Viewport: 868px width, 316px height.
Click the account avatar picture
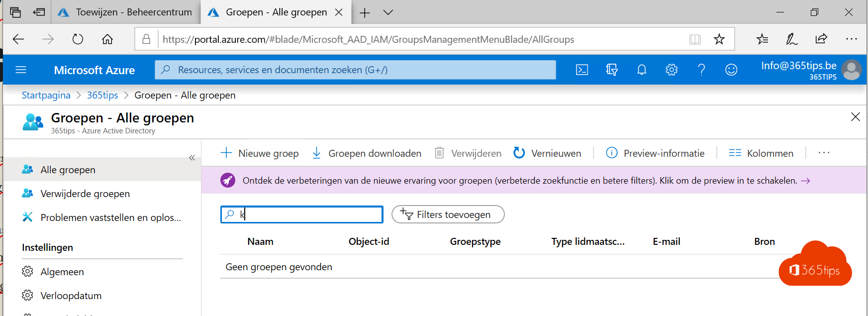click(852, 70)
